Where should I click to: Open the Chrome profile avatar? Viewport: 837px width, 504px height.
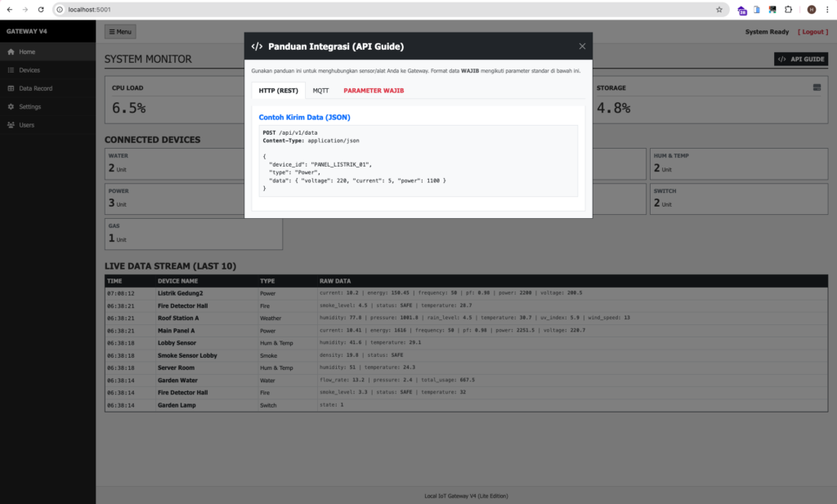811,9
